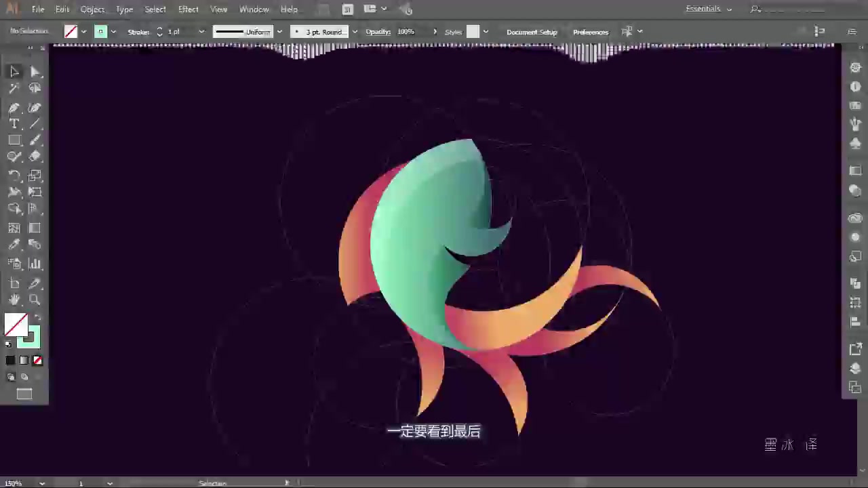Select the Shaper tool

click(x=14, y=157)
